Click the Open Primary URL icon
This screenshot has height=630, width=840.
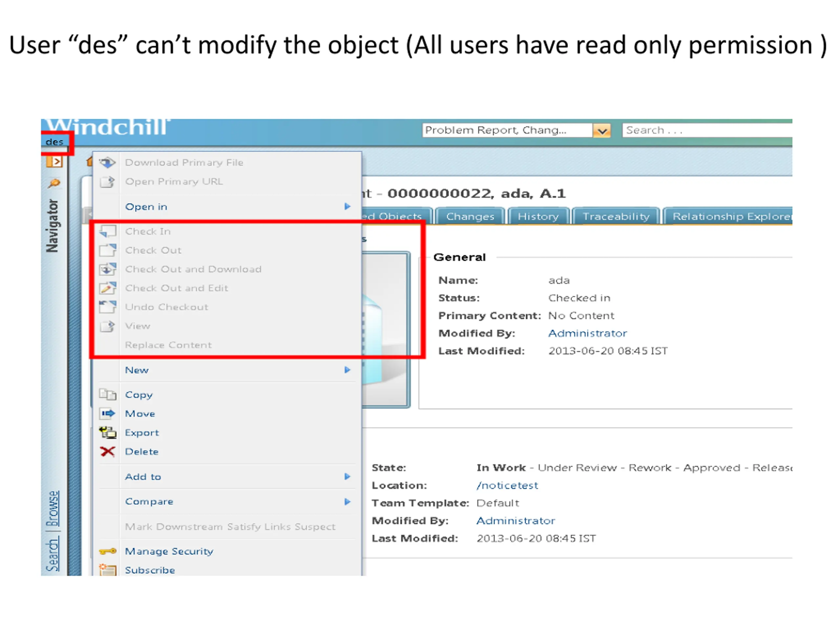point(107,182)
